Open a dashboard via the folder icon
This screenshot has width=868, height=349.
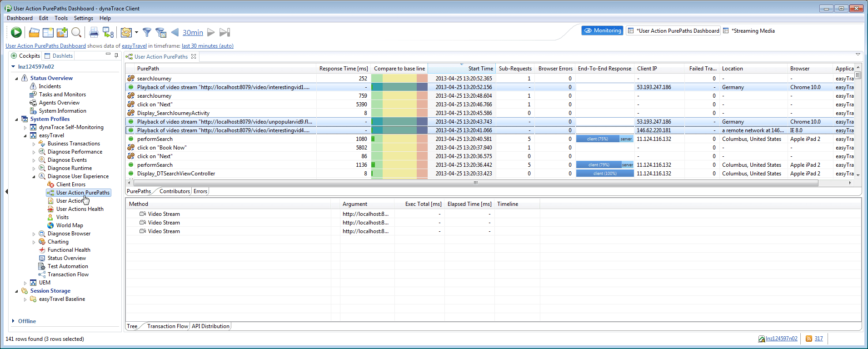coord(34,32)
